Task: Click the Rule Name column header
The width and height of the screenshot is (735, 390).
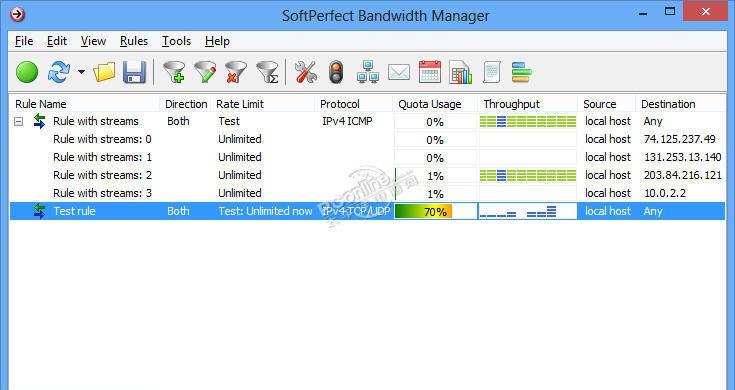Action: click(85, 104)
